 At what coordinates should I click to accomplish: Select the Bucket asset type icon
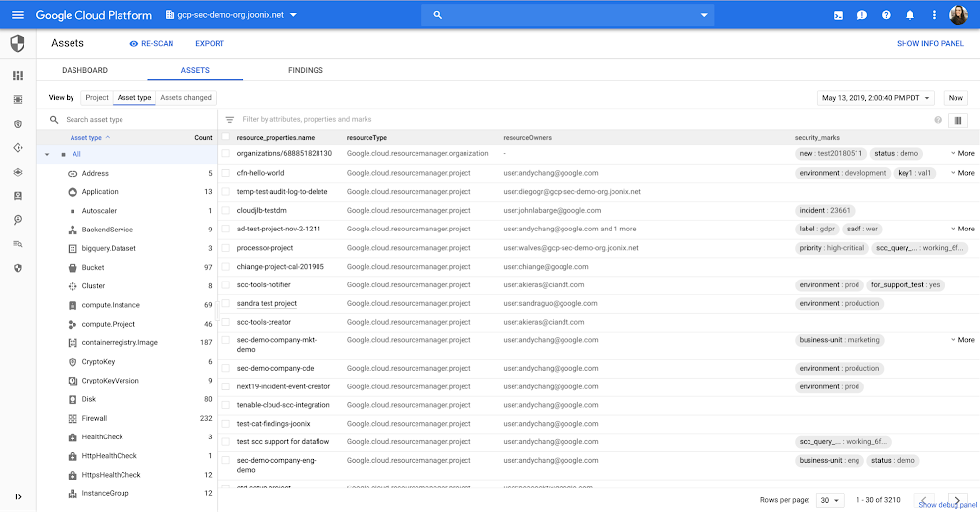pos(73,267)
